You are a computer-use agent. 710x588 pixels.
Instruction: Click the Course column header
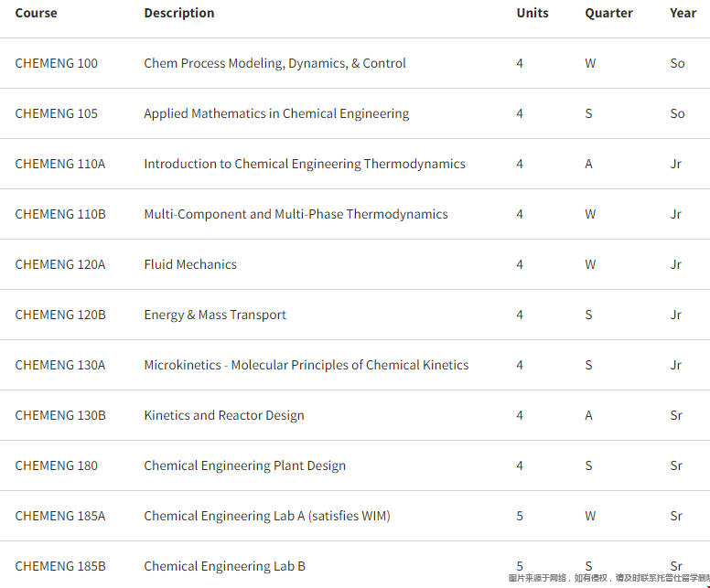tap(36, 13)
